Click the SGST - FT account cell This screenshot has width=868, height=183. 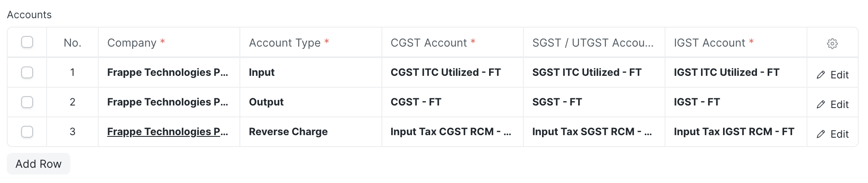(594, 102)
